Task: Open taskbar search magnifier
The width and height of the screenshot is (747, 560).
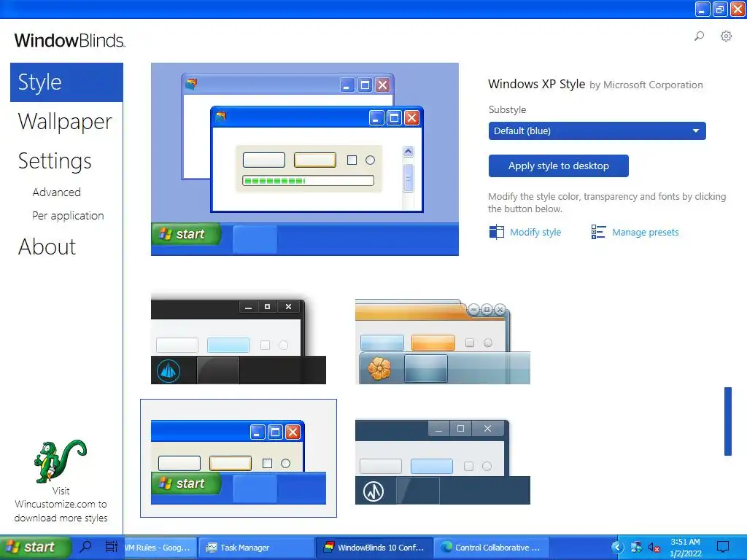Action: [x=86, y=547]
